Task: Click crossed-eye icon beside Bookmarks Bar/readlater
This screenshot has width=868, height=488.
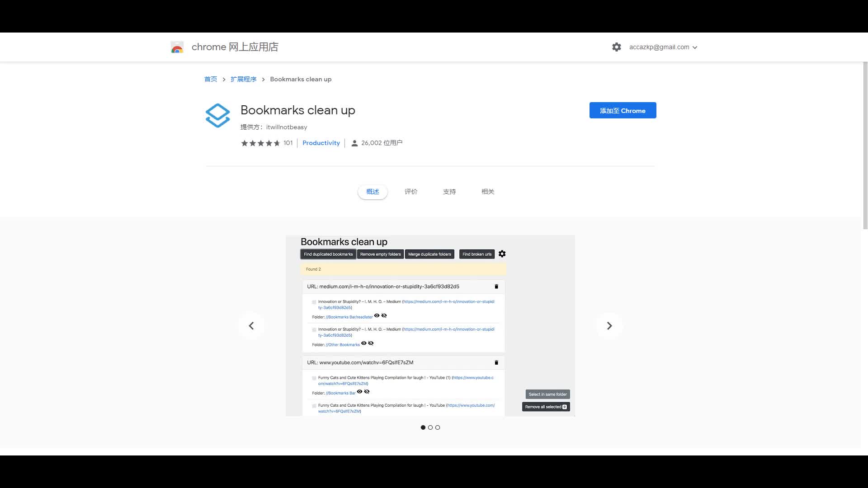Action: pyautogui.click(x=384, y=316)
